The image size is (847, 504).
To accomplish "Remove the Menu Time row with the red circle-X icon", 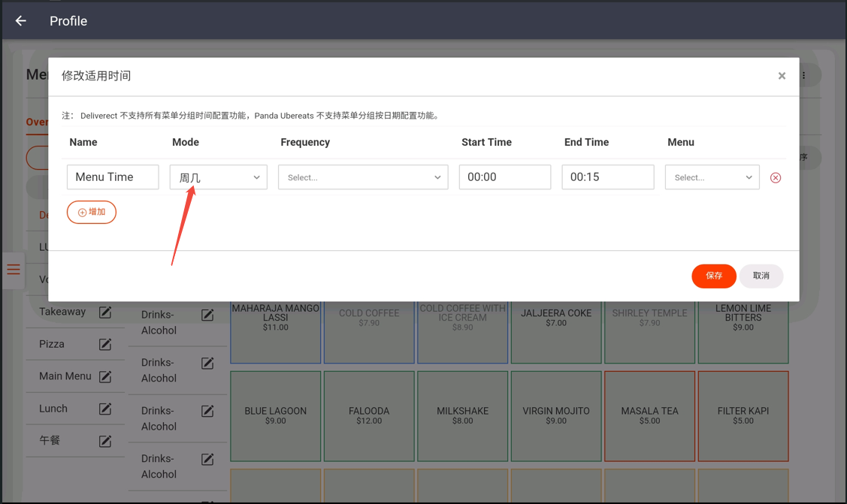I will click(775, 177).
